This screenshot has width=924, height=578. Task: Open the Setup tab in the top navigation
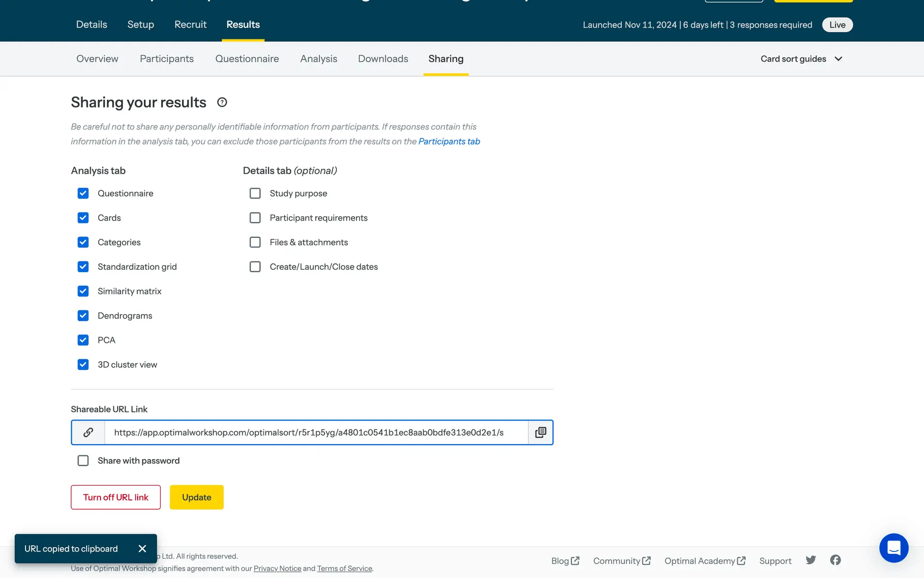pyautogui.click(x=141, y=25)
